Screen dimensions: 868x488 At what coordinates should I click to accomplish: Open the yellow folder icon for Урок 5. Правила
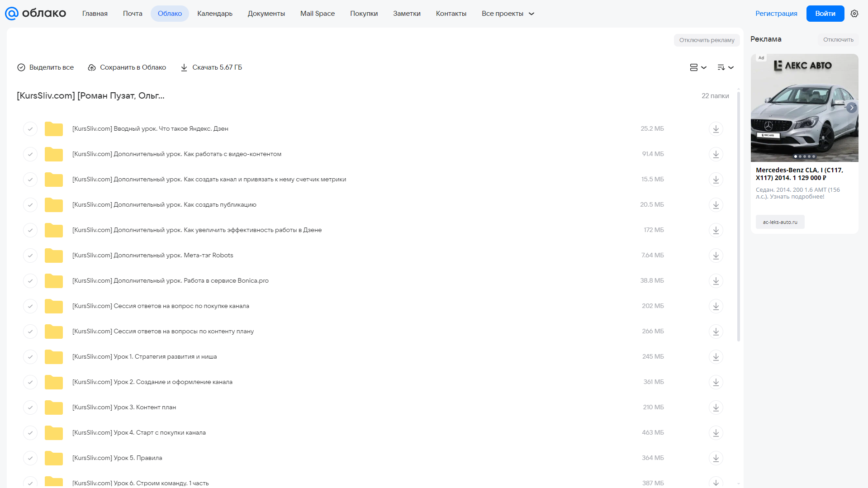click(54, 458)
